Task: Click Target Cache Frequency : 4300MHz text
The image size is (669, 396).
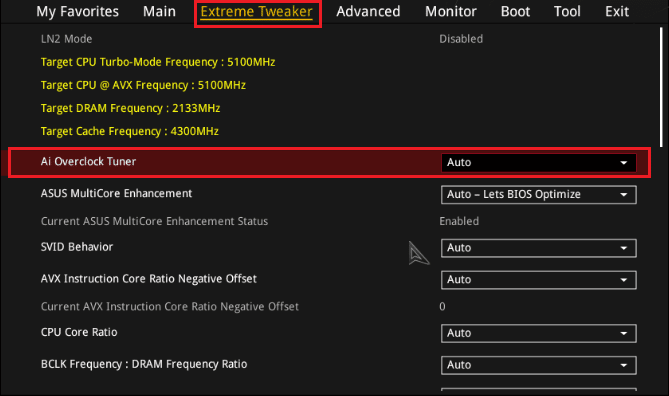Action: tap(129, 131)
